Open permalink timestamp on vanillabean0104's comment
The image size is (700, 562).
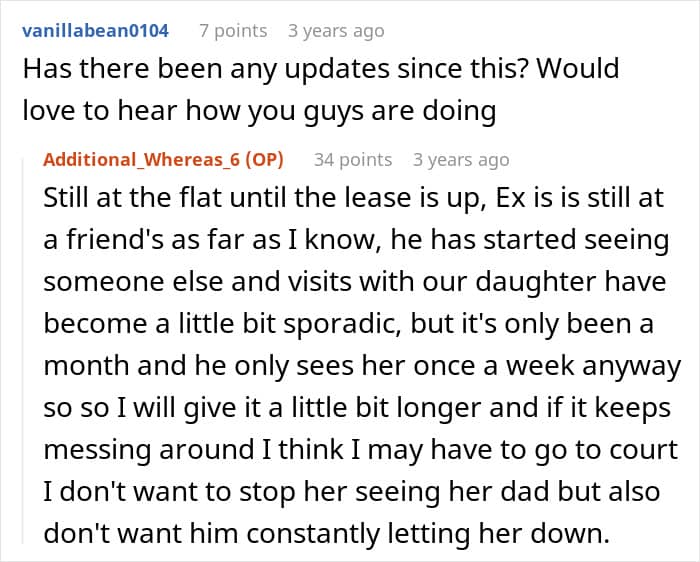(336, 31)
